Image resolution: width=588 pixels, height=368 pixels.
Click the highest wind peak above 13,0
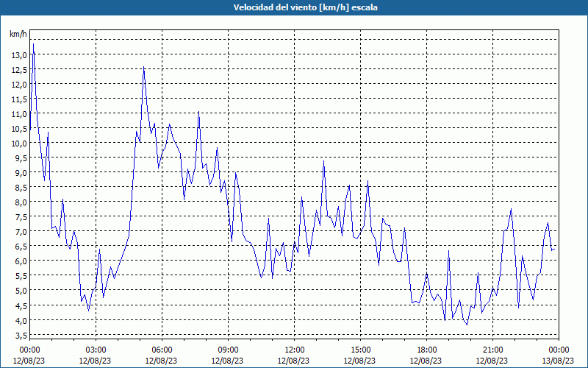pos(33,44)
